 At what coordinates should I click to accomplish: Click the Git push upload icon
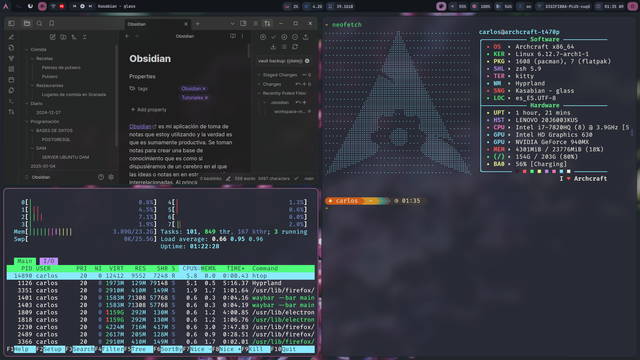(306, 37)
